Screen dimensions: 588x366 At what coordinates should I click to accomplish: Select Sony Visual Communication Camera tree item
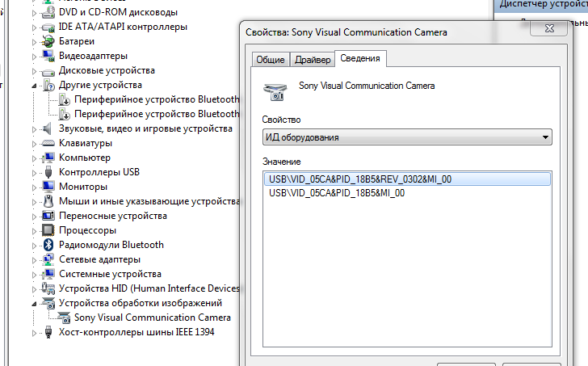(153, 318)
